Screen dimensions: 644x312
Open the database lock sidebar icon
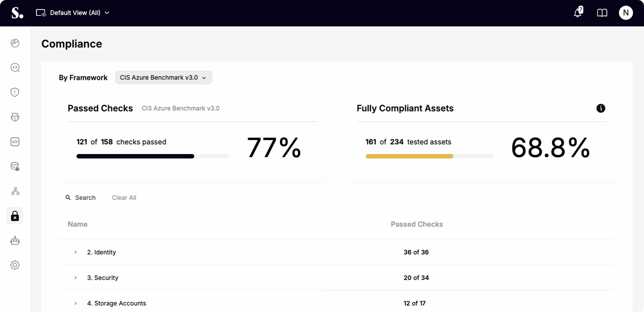pos(15,166)
